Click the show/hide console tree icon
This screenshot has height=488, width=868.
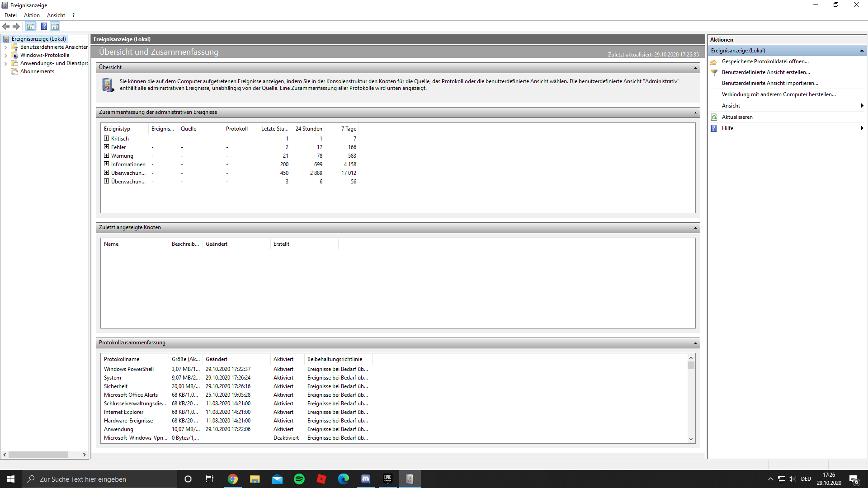(30, 26)
